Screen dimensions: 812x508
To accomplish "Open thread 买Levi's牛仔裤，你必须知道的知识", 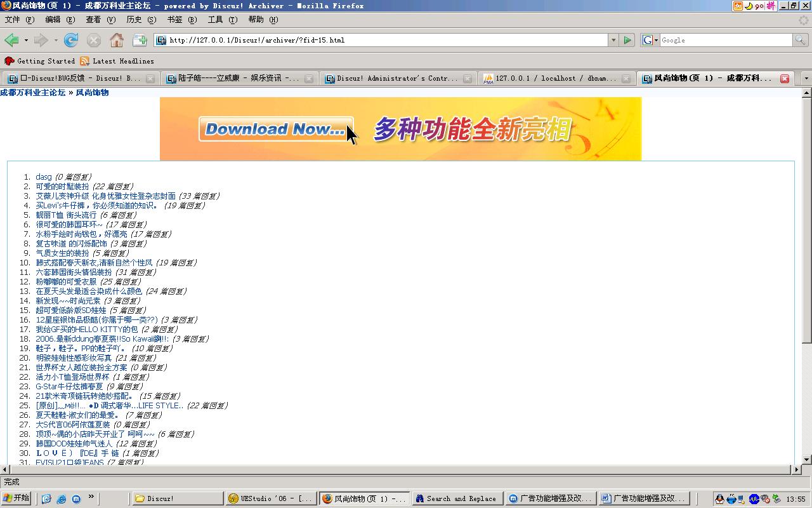I will point(96,206).
